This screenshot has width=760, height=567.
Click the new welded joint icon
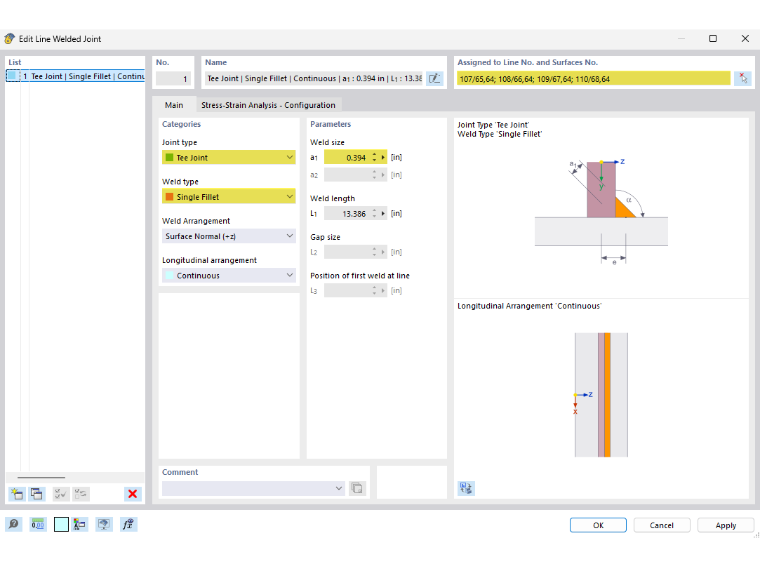[x=17, y=494]
